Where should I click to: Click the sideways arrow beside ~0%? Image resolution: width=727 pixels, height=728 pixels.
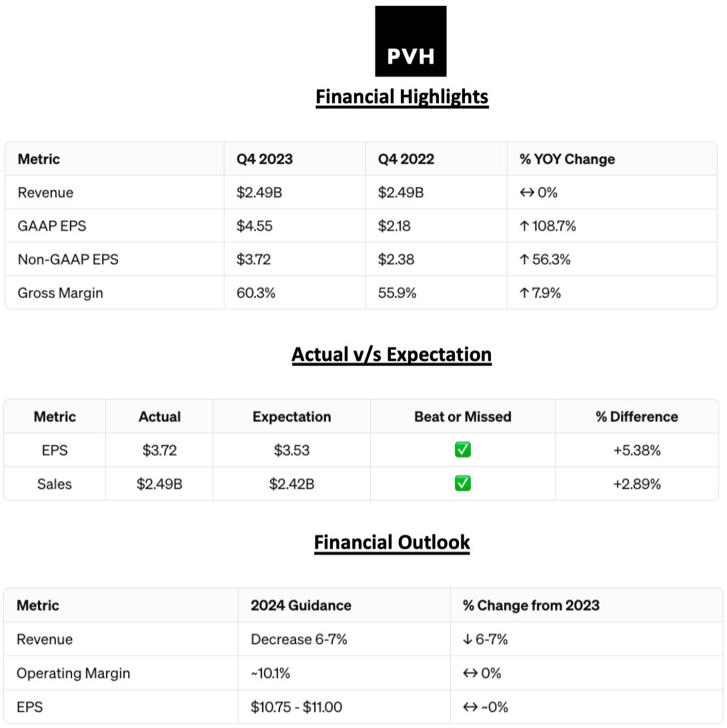tap(470, 707)
